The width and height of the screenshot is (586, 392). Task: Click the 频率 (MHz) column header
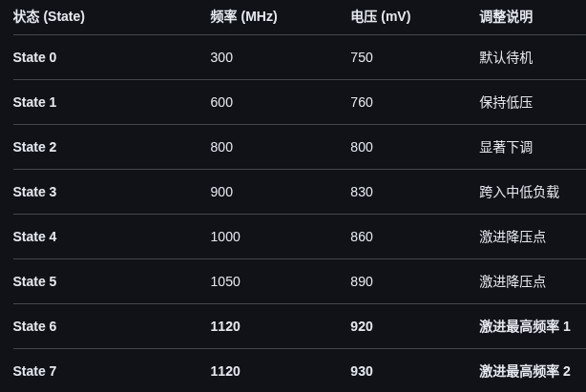click(x=243, y=16)
